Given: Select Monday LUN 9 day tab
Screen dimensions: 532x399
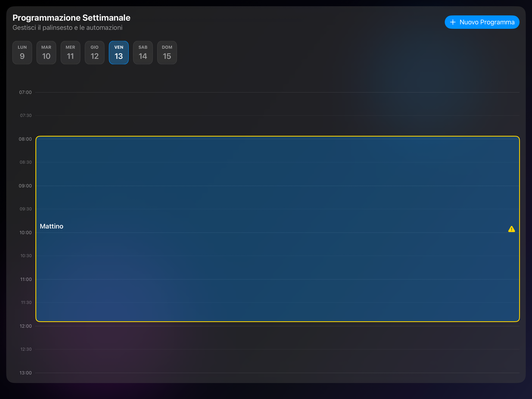Looking at the screenshot, I should 22,52.
